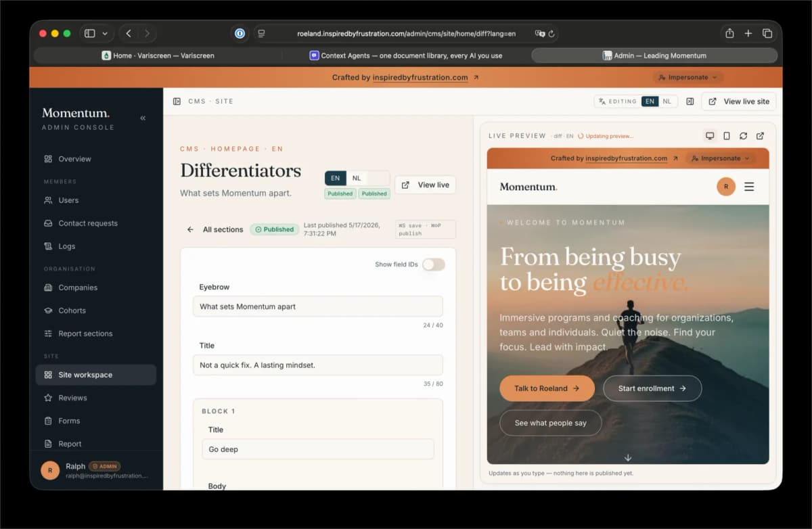
Task: Click R avatar in preview header
Action: click(x=726, y=187)
